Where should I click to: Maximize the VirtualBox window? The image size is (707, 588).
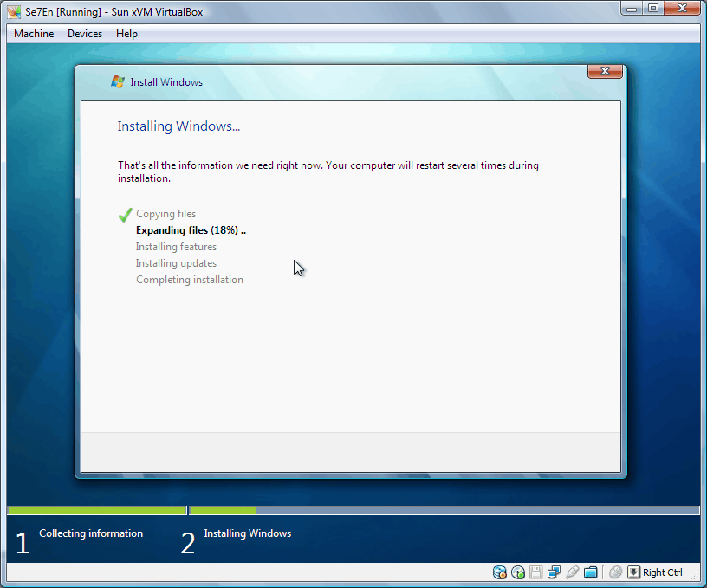pyautogui.click(x=653, y=9)
